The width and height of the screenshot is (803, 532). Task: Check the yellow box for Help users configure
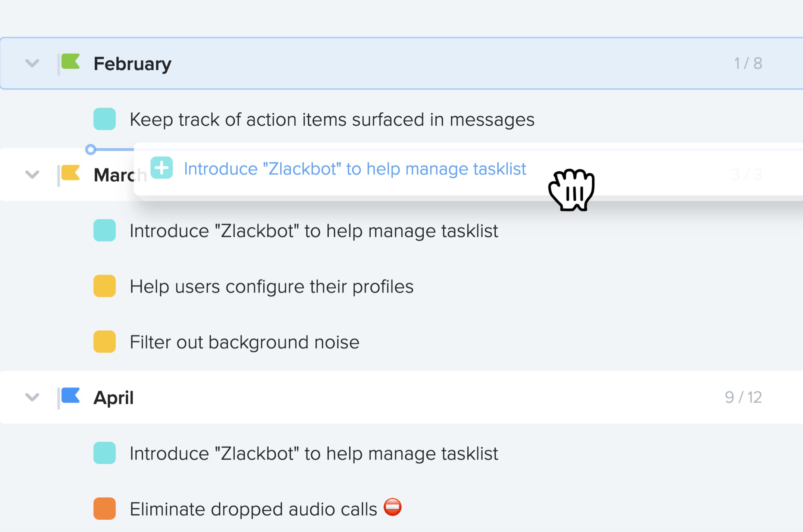(x=104, y=286)
